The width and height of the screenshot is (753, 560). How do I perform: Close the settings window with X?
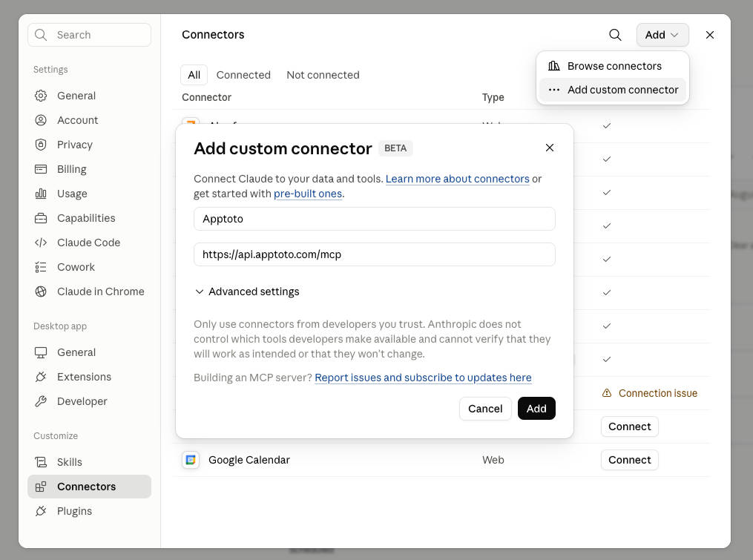tap(709, 35)
